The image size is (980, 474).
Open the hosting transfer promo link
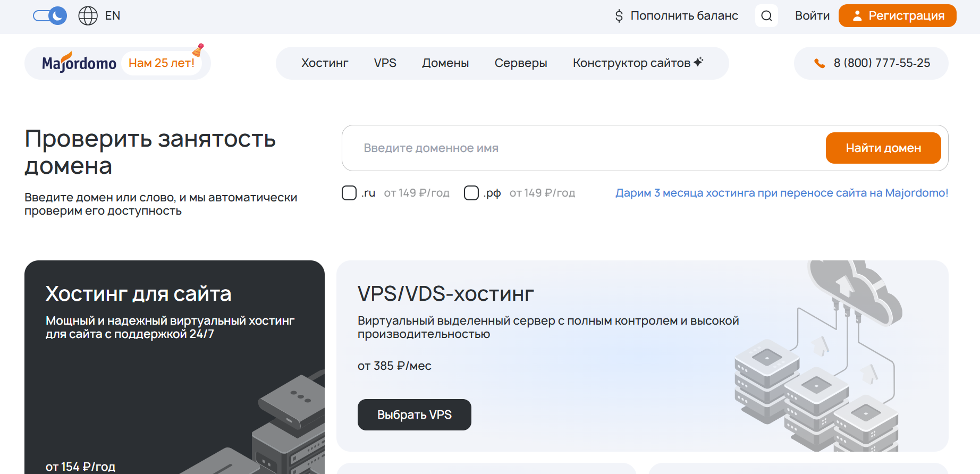[782, 193]
